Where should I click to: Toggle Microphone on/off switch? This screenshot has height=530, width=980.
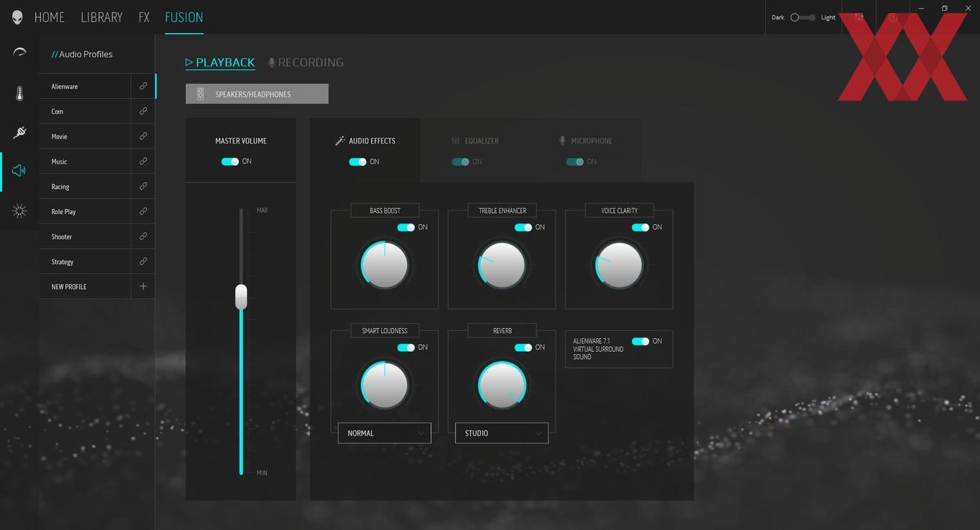click(x=575, y=162)
